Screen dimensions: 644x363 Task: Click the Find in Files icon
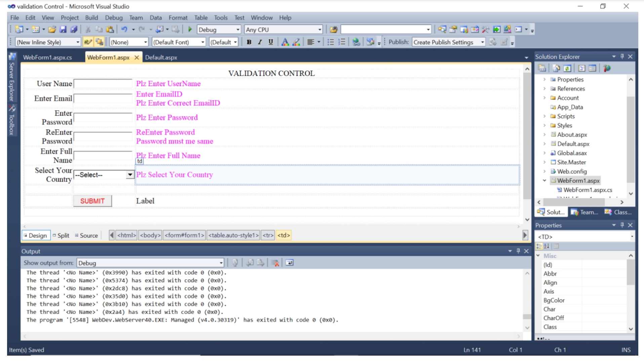point(333,30)
